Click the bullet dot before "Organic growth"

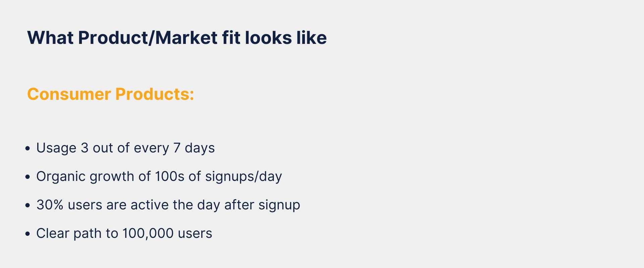(28, 177)
